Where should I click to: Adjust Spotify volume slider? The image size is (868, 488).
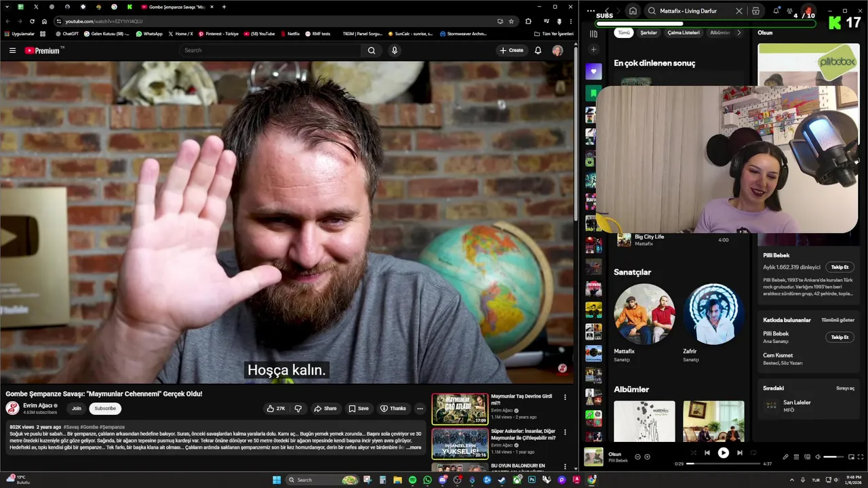[x=833, y=457]
